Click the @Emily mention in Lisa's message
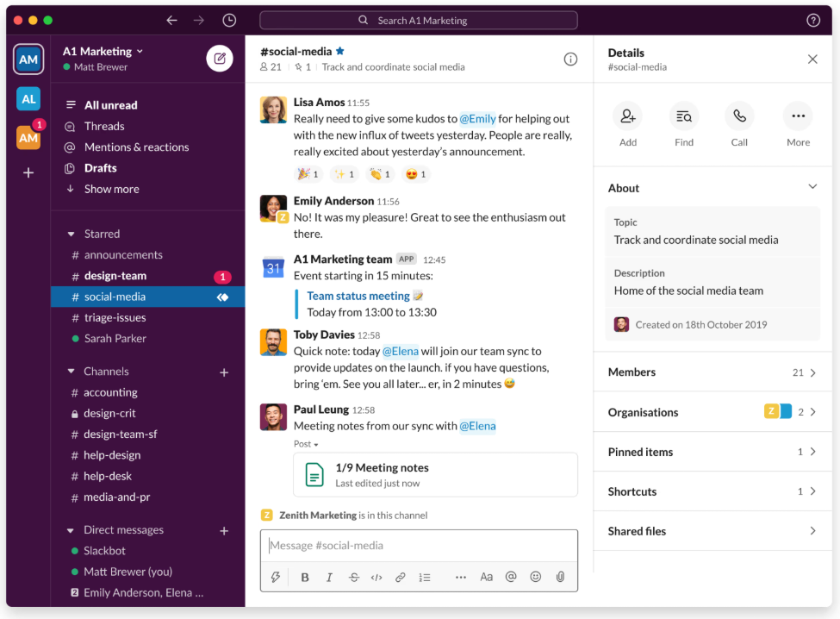Viewport: 840px width, 619px height. coord(478,118)
